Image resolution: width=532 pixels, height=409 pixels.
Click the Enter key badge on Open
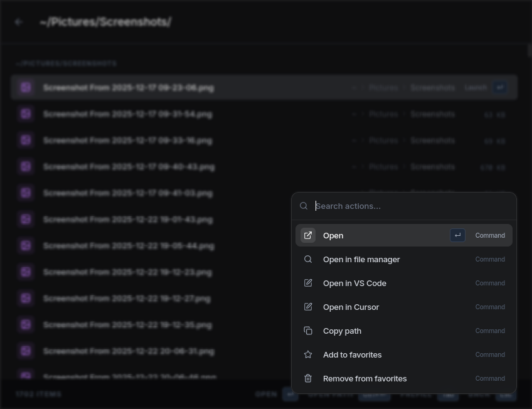457,235
